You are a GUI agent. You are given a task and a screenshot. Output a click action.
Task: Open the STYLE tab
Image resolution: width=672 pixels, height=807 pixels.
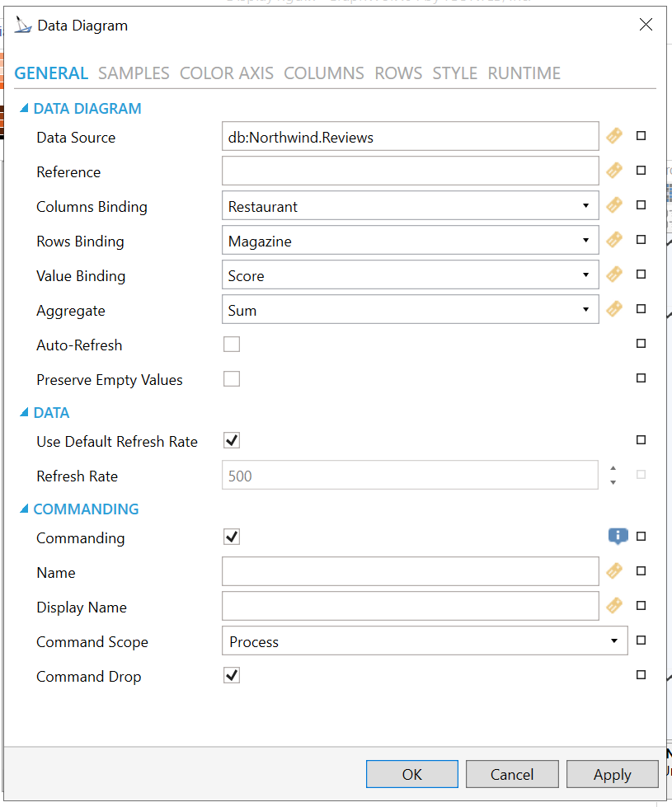(x=454, y=73)
